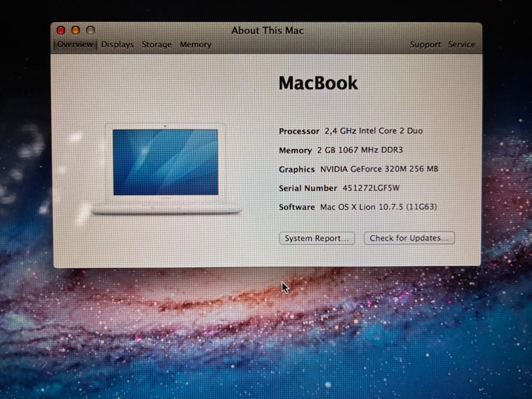Click "NVIDIA GeForce 320M 256 MB" text
Image resolution: width=532 pixels, height=399 pixels.
379,169
